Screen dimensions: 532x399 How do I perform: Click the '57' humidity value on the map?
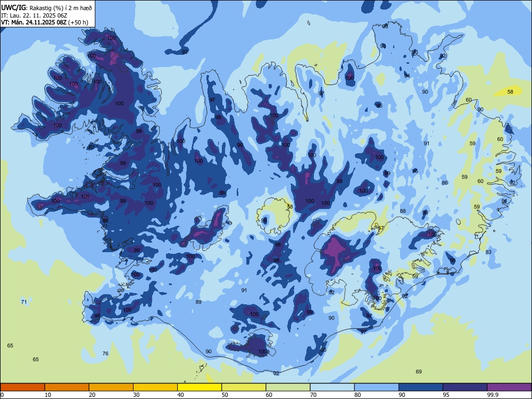point(381,228)
